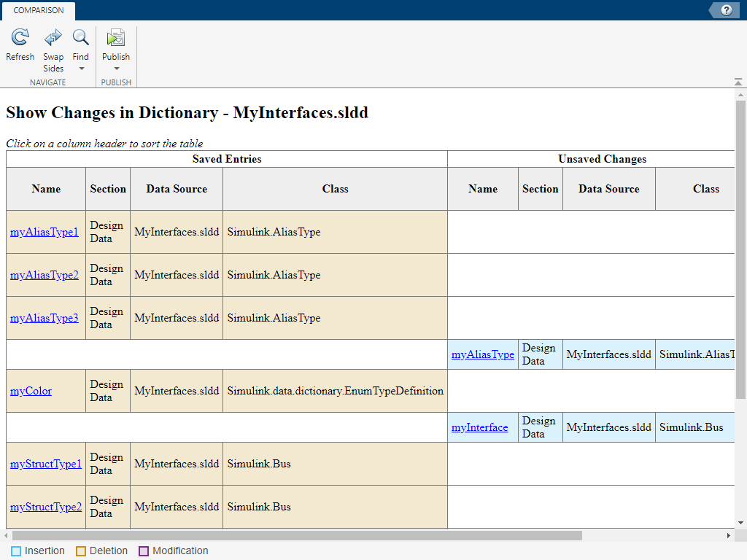This screenshot has width=747, height=560.
Task: Click the orange Deletion legend swatch
Action: tap(81, 551)
